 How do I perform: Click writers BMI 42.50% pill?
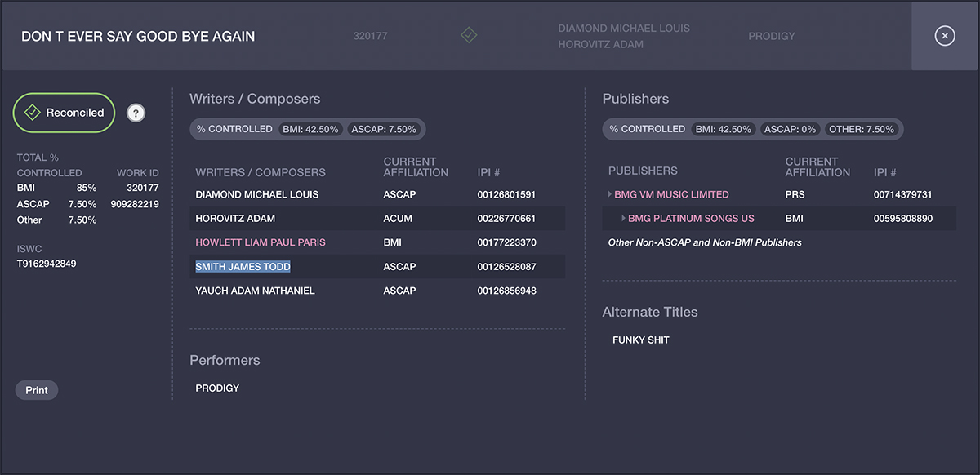(x=310, y=129)
